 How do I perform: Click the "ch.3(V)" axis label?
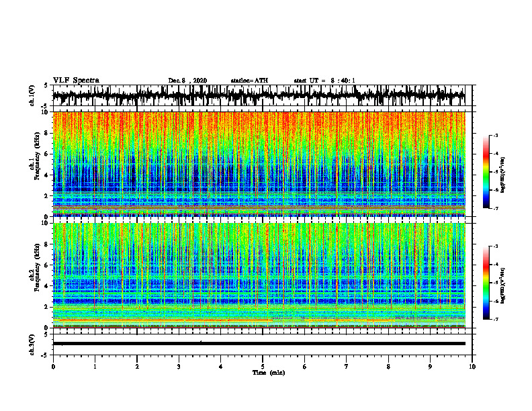32,345
